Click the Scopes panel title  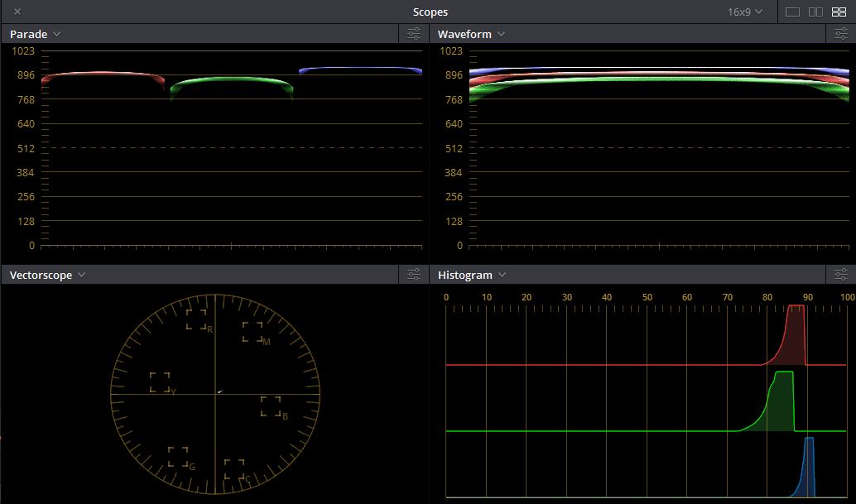pyautogui.click(x=430, y=12)
